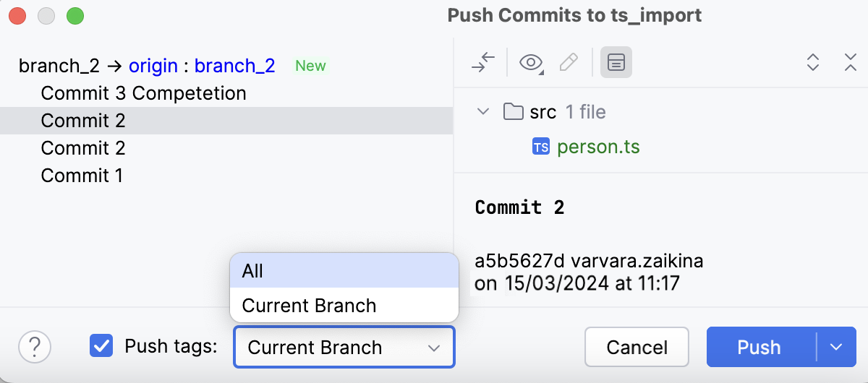
Task: Click the origin remote link
Action: (x=153, y=66)
